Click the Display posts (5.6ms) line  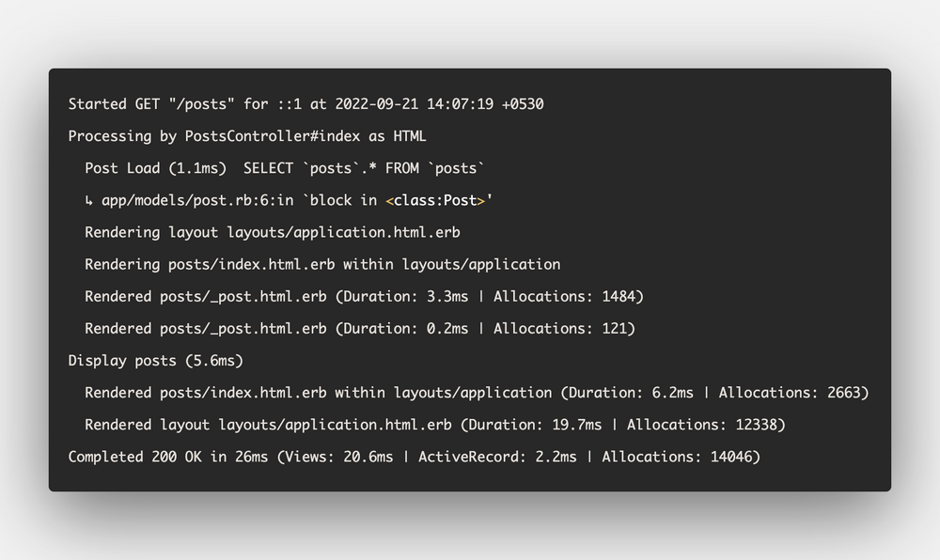tap(156, 361)
